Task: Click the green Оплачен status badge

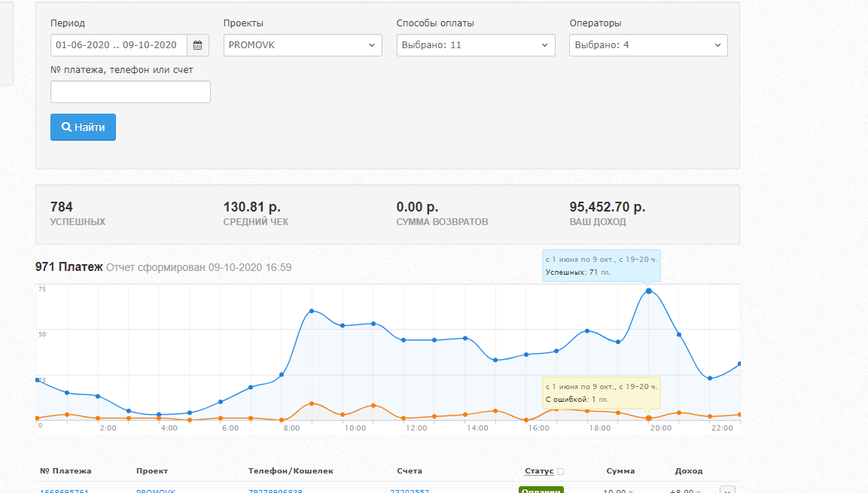Action: pyautogui.click(x=541, y=490)
